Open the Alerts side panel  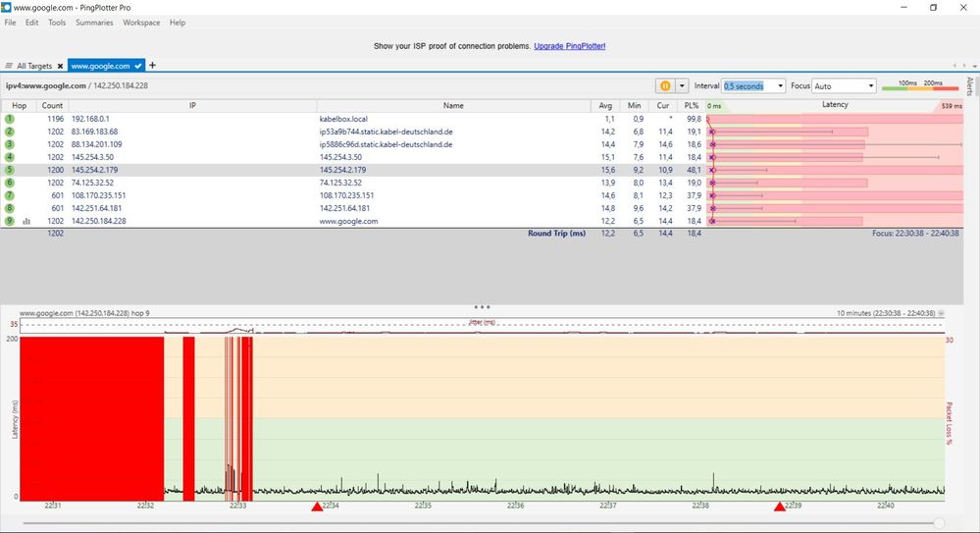pyautogui.click(x=970, y=85)
